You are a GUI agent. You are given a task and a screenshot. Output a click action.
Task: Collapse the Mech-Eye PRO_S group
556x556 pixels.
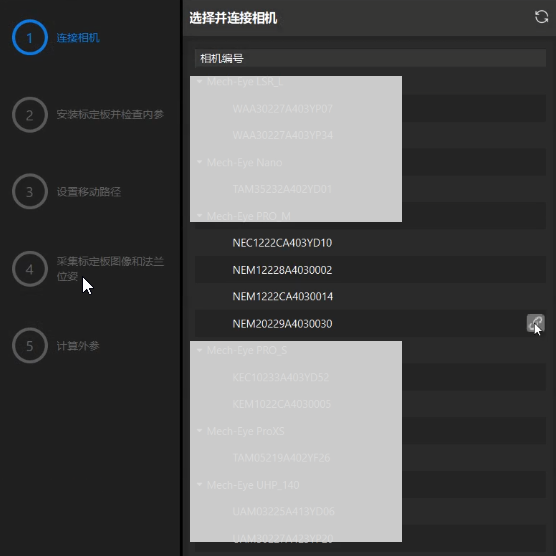click(200, 350)
